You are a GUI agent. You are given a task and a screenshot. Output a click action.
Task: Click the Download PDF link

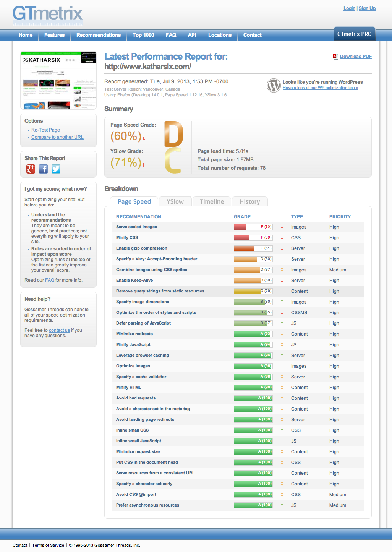tap(356, 57)
